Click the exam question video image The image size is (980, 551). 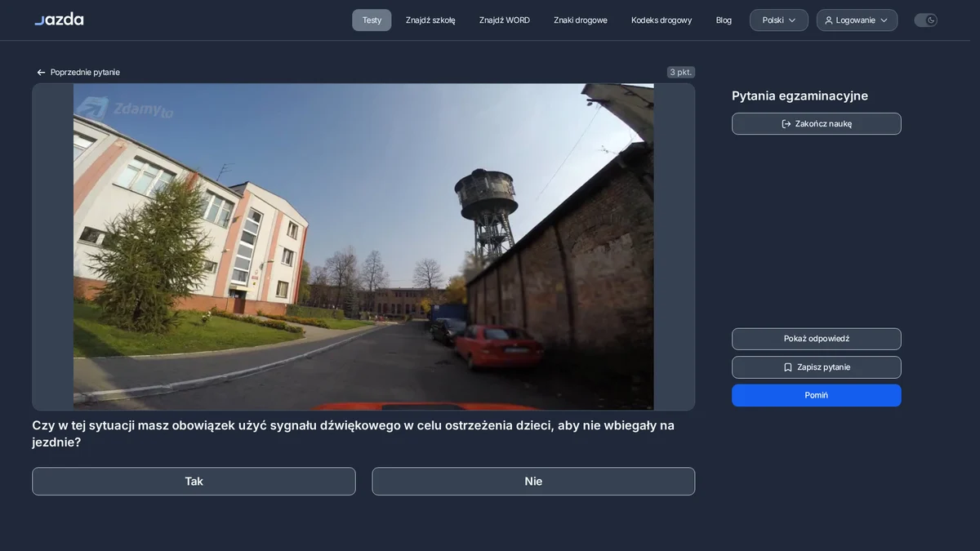coord(363,247)
